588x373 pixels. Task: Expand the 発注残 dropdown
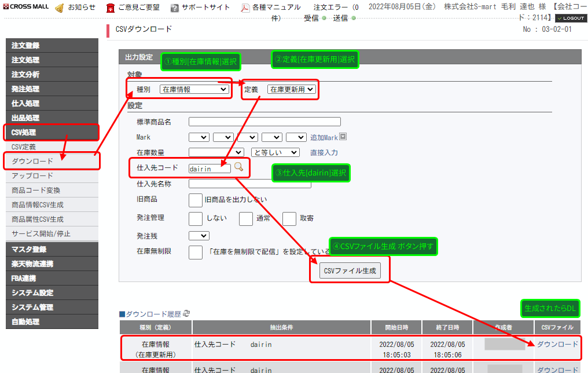click(x=199, y=236)
